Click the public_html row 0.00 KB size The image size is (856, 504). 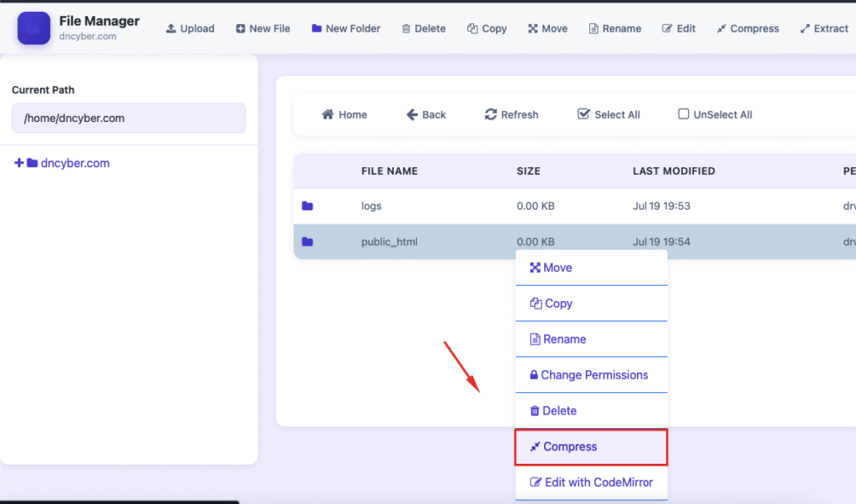pos(536,242)
